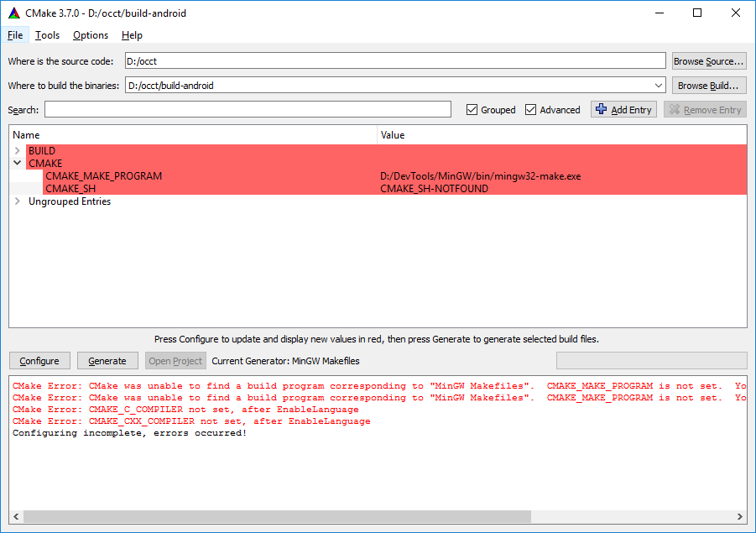Image resolution: width=756 pixels, height=533 pixels.
Task: Click the mingw32-make.exe path value
Action: (x=481, y=176)
